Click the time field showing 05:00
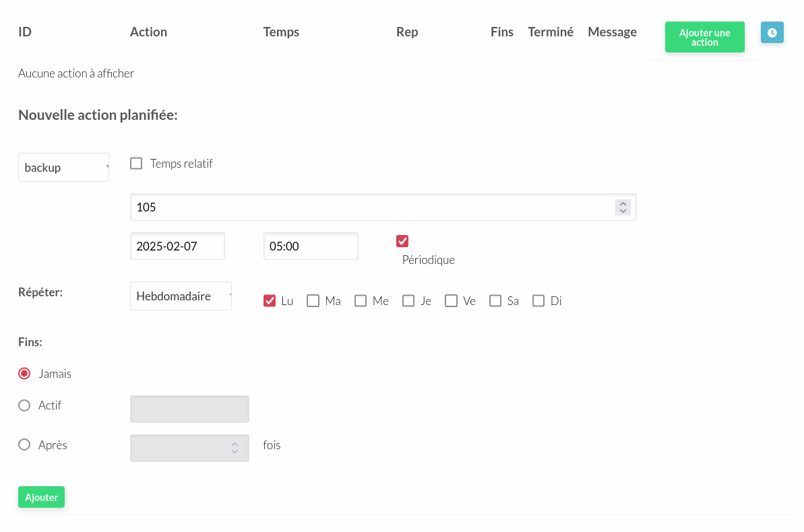Image resolution: width=804 pixels, height=532 pixels. click(x=311, y=246)
